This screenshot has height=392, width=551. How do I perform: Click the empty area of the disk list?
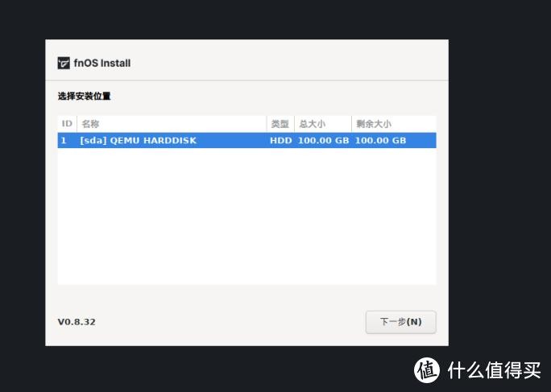coord(246,216)
